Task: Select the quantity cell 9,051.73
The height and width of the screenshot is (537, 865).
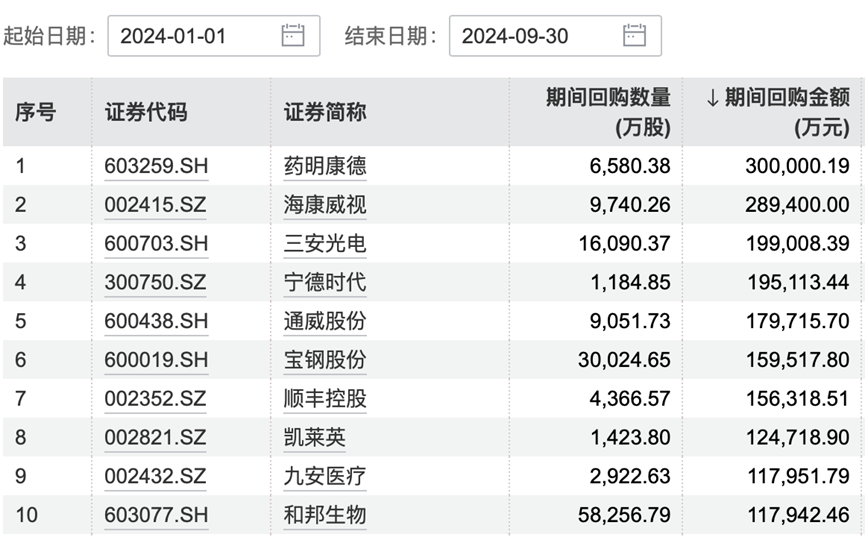Action: click(x=630, y=321)
